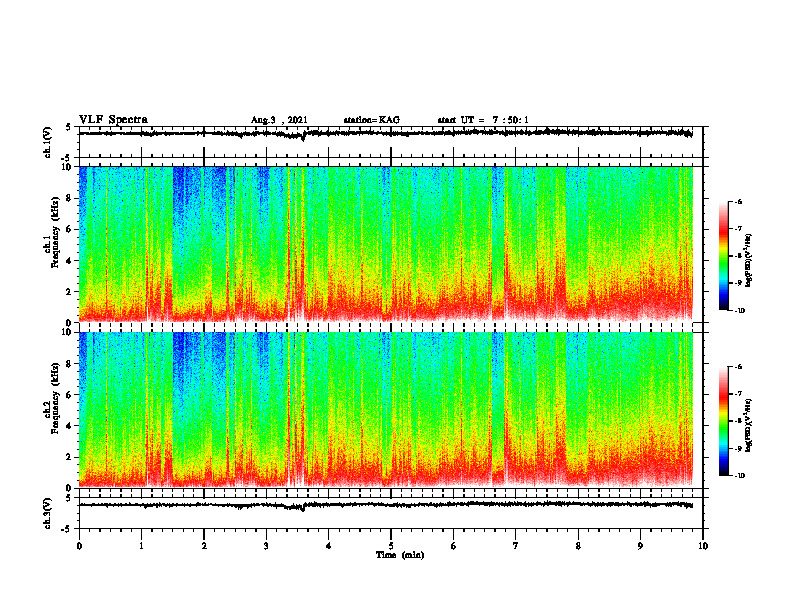Click the ch.2 spectrogram "6" kHz tick label
792x612 pixels.
[69, 394]
